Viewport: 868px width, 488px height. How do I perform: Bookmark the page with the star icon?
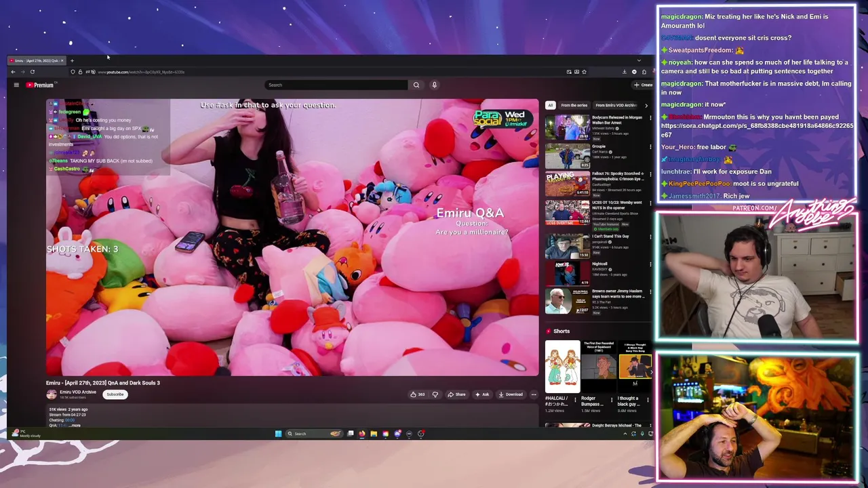tap(584, 72)
